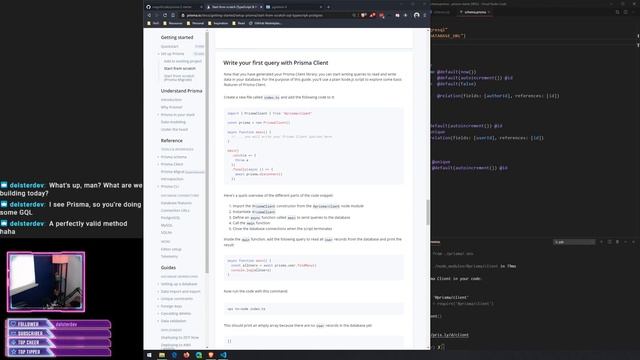Open File Explorer from the taskbar

coord(162,355)
